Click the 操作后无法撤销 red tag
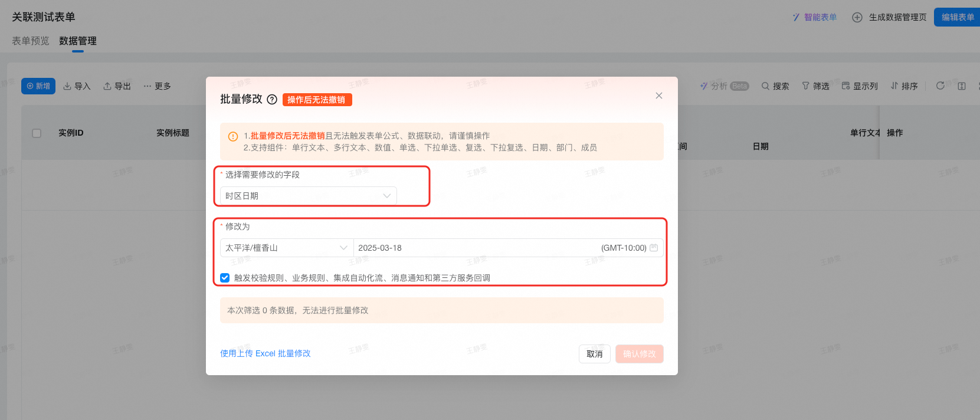The image size is (980, 420). (x=317, y=100)
